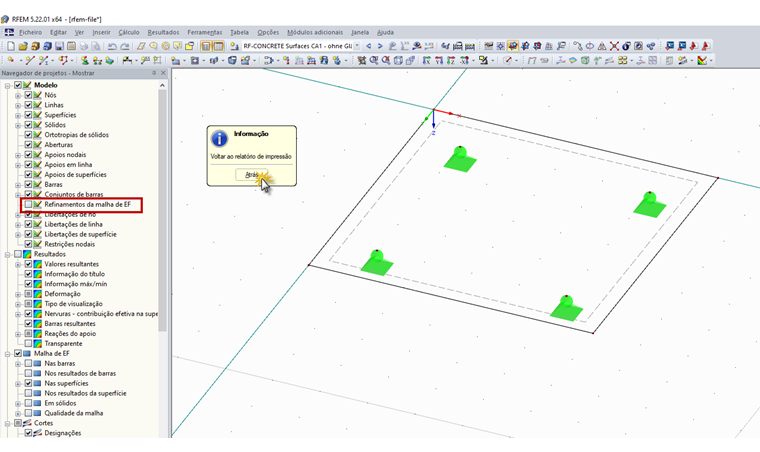Expand the Deformação tree node
This screenshot has height=452, width=760.
[x=18, y=294]
